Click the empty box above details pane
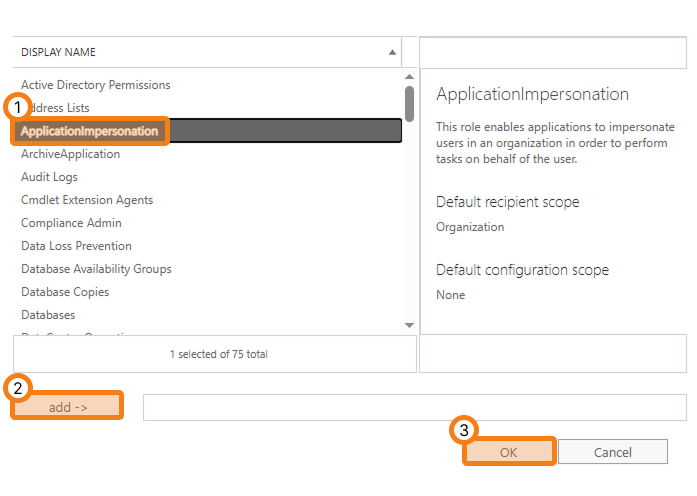This screenshot has width=697, height=496. pyautogui.click(x=552, y=52)
